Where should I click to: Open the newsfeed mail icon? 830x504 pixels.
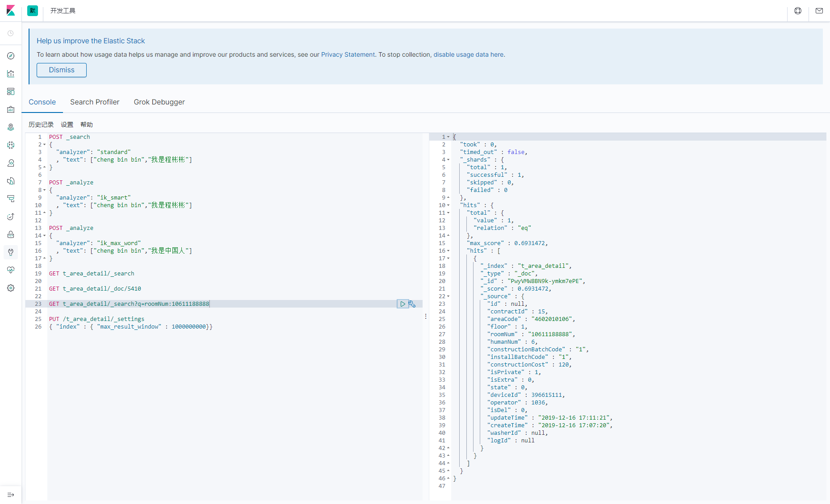[x=819, y=11]
